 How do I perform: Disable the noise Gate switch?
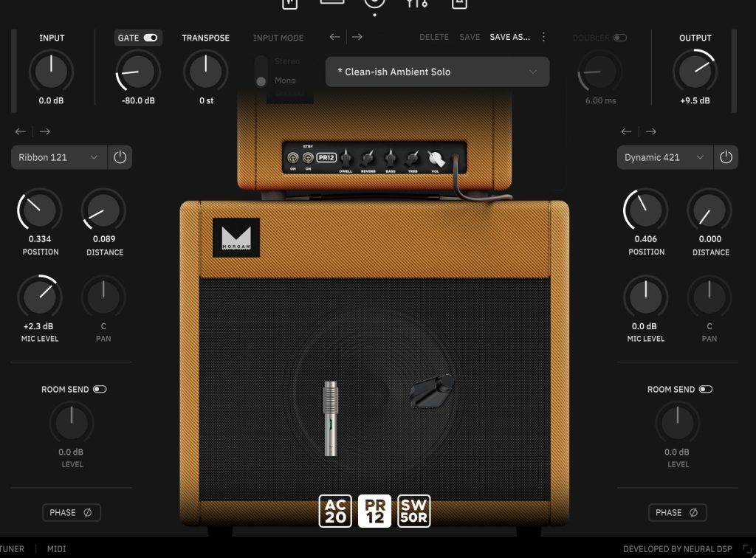[151, 38]
